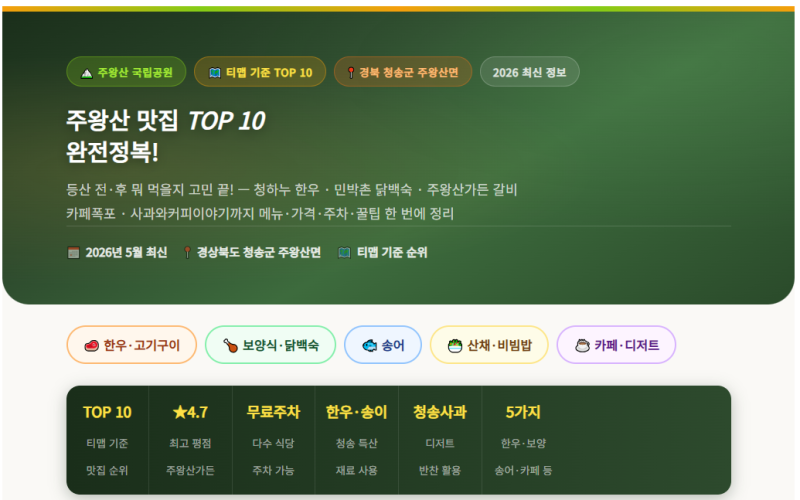Click the chicken leg icon in 보양식·닭백숙 chip
This screenshot has height=500, width=800.
tap(231, 346)
